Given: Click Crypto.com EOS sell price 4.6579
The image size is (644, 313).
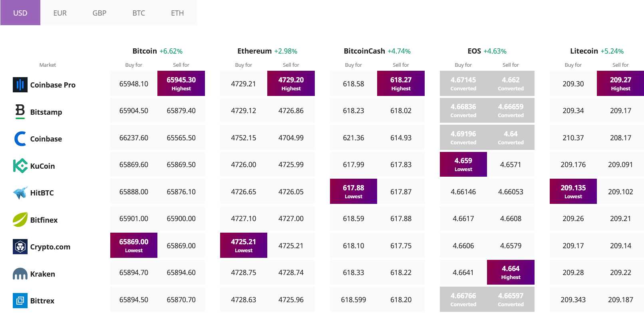Looking at the screenshot, I should tap(511, 245).
